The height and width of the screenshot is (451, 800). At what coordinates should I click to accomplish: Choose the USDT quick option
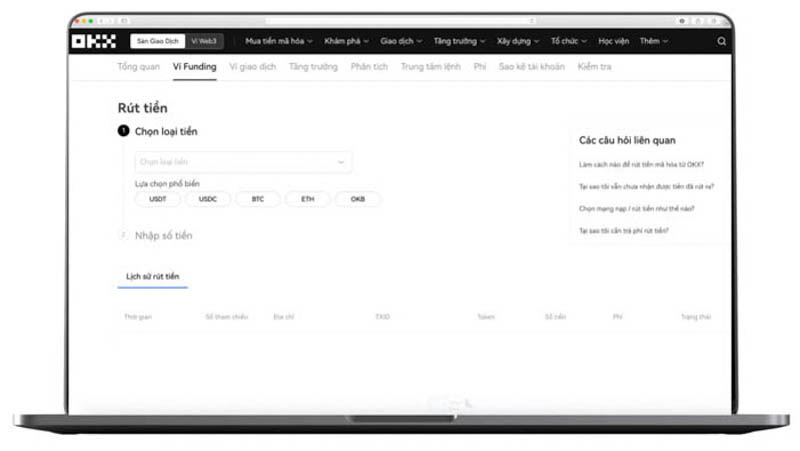click(158, 199)
